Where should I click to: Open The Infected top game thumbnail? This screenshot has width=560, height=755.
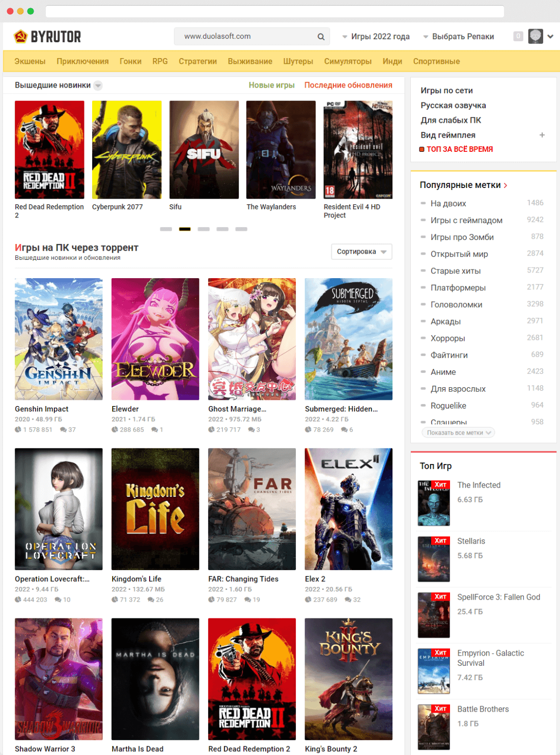pos(434,503)
